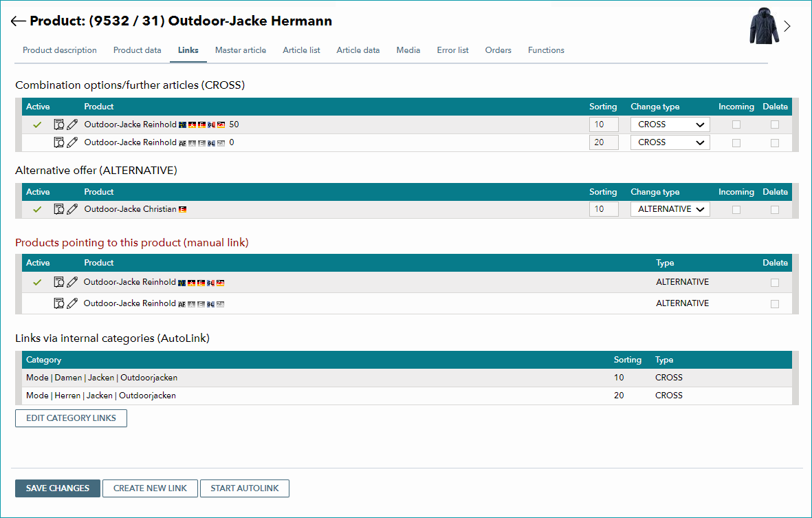
Task: Click category Mode | Damen | Jacken | Outdoorjacken
Action: pyautogui.click(x=102, y=378)
